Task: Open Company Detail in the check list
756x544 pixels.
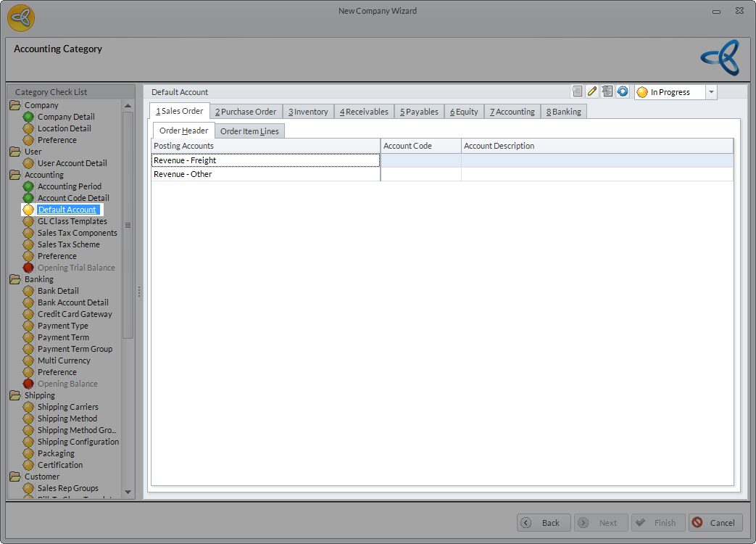Action: [x=66, y=117]
